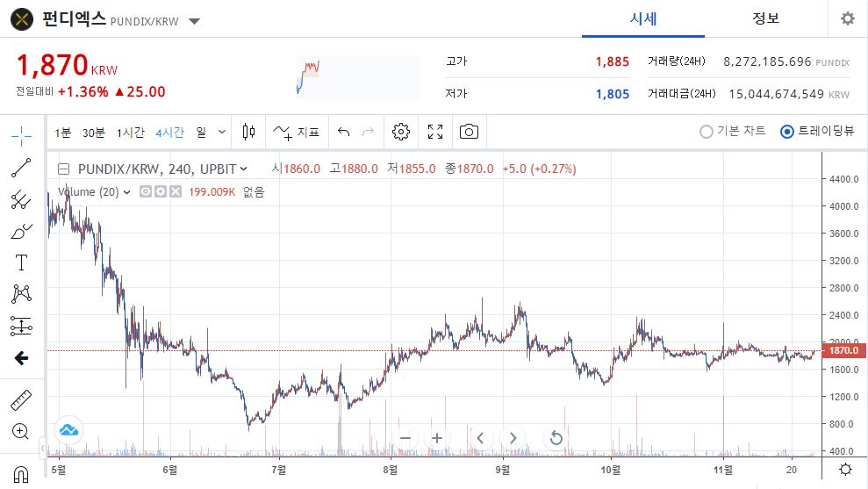Viewport: 868px width, 489px height.
Task: Select the pattern drawing tool
Action: click(x=21, y=294)
